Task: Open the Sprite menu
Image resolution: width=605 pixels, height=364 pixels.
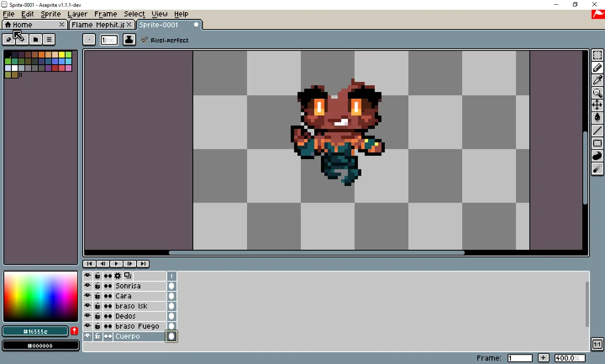Action: coord(51,14)
